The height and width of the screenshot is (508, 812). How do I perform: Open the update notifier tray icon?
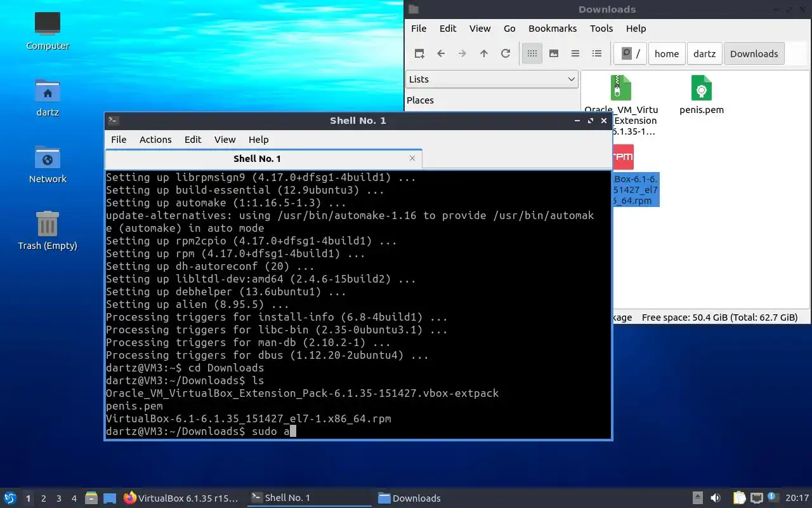(x=772, y=498)
